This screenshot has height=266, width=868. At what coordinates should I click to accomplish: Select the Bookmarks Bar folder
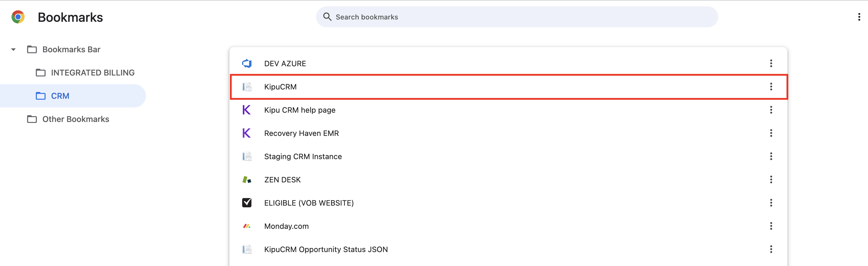(71, 49)
